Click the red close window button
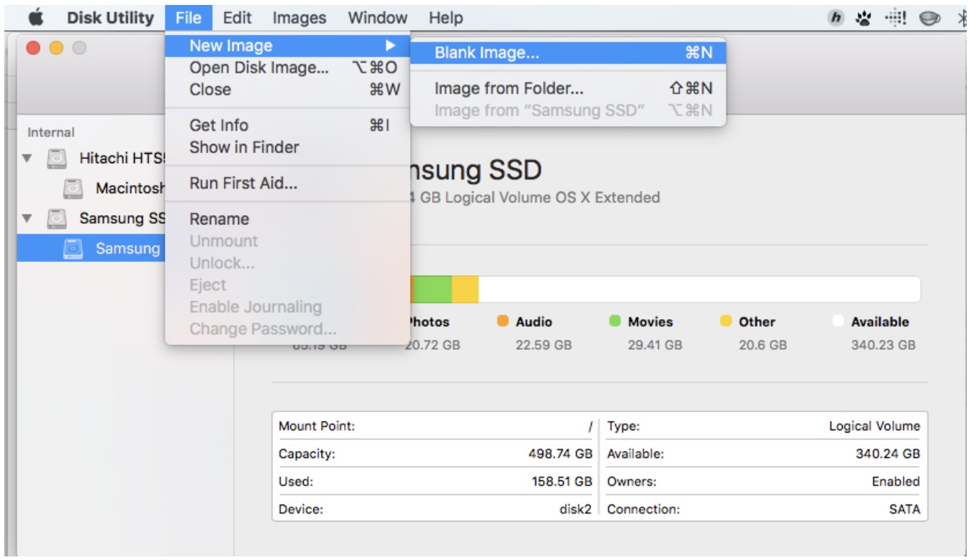This screenshot has width=971, height=560. (33, 48)
